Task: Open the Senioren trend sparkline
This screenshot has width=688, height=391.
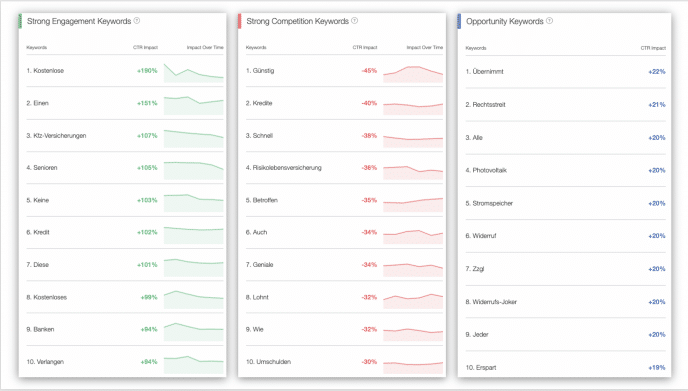Action: [x=194, y=170]
